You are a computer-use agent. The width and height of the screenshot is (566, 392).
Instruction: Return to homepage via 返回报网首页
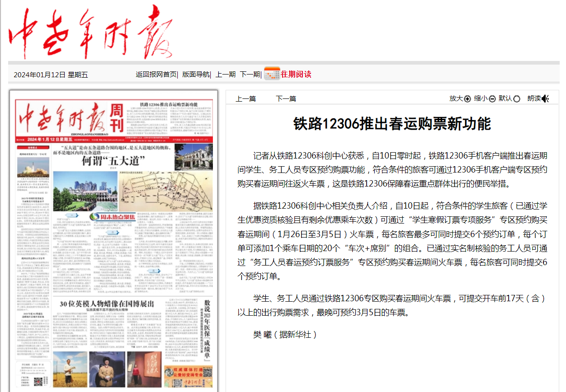[x=156, y=75]
